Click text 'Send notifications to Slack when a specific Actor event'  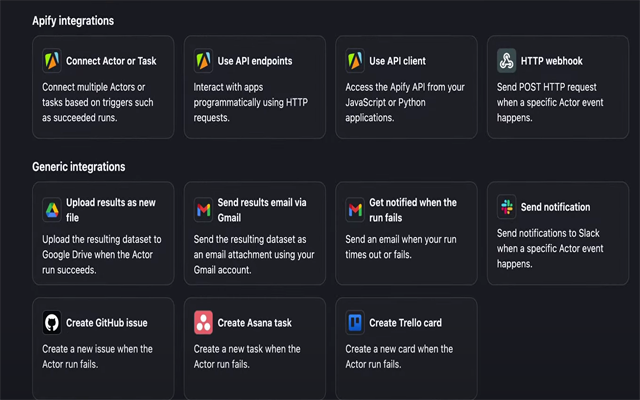550,248
